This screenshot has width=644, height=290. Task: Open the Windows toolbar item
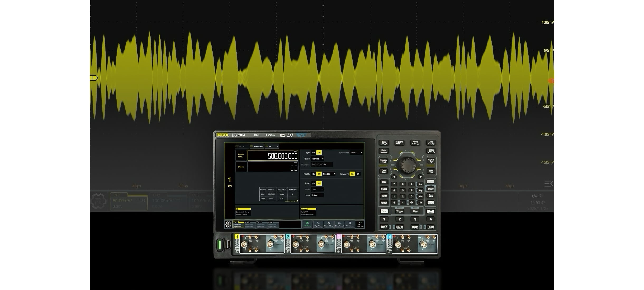pyautogui.click(x=307, y=224)
